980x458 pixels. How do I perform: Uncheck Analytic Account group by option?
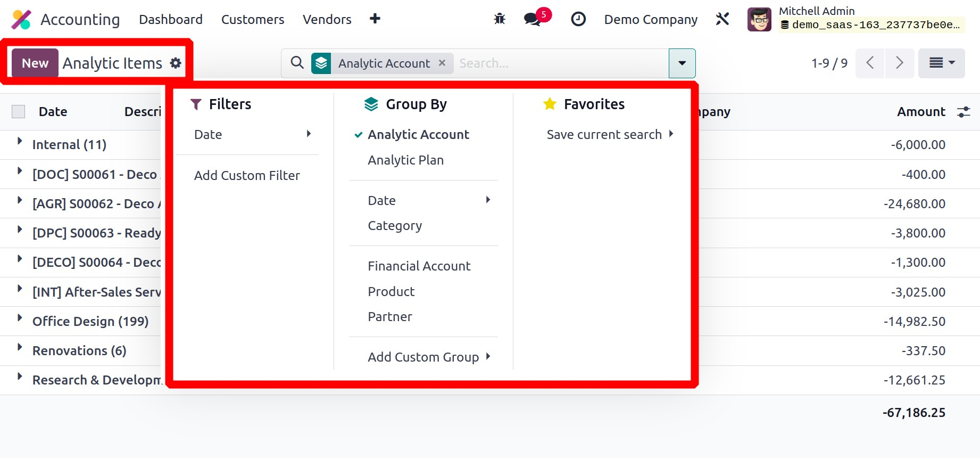[x=418, y=135]
